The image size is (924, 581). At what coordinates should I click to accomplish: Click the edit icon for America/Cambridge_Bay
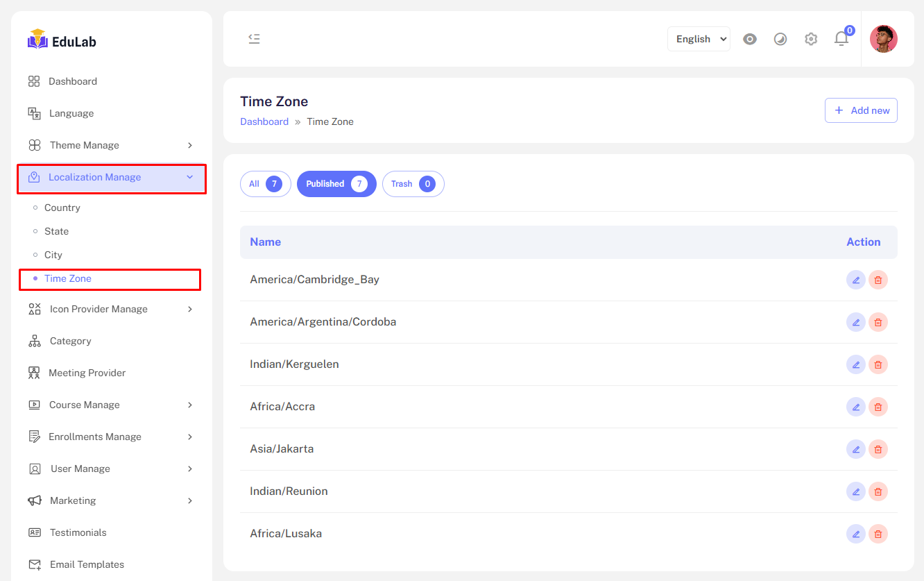point(855,280)
